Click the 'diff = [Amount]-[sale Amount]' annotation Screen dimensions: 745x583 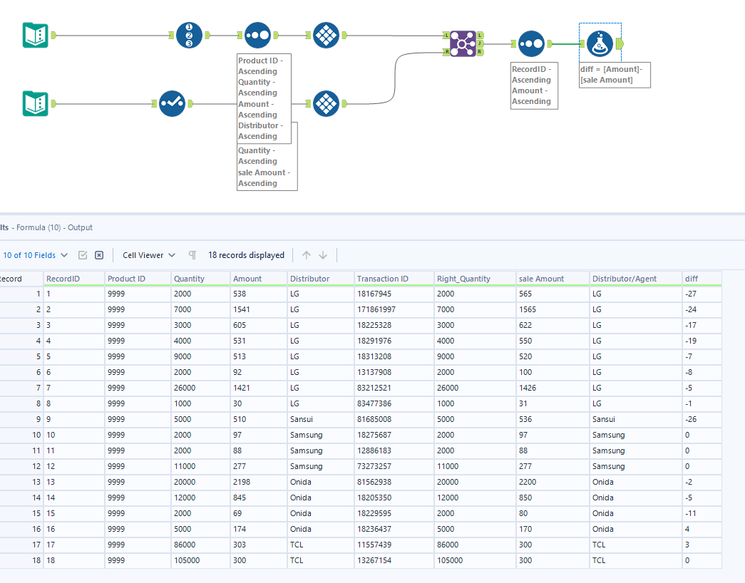coord(615,75)
